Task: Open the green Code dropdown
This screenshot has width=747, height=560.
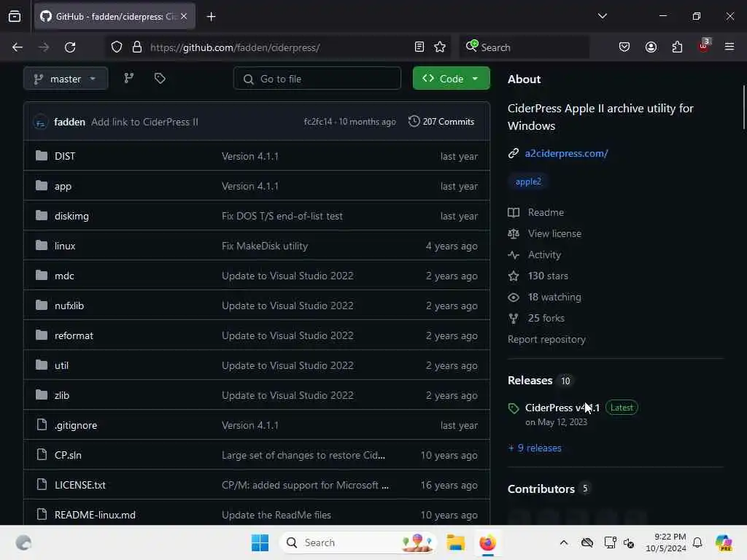Action: click(451, 79)
